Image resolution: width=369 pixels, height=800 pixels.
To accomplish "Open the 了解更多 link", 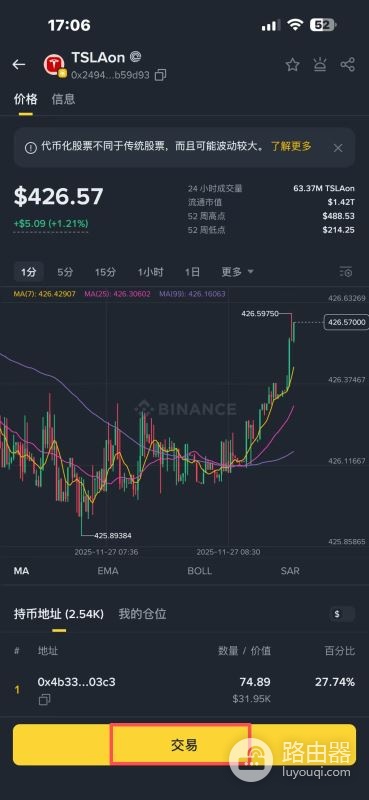I will [x=291, y=146].
